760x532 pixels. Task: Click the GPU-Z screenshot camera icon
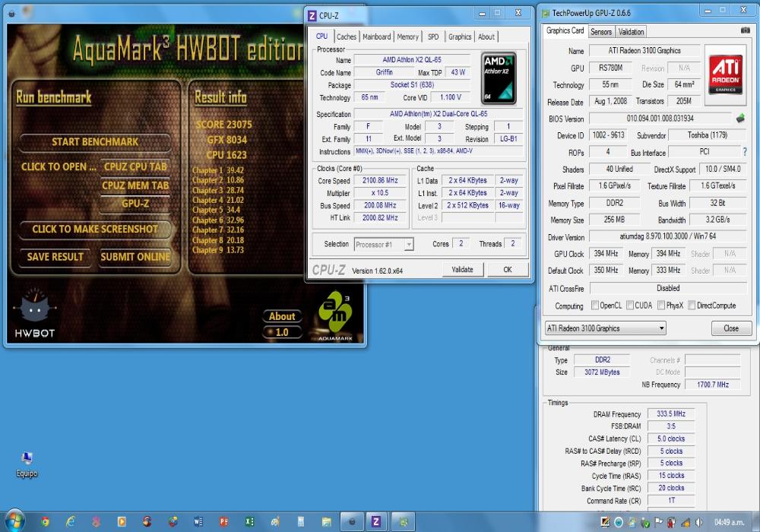click(745, 30)
